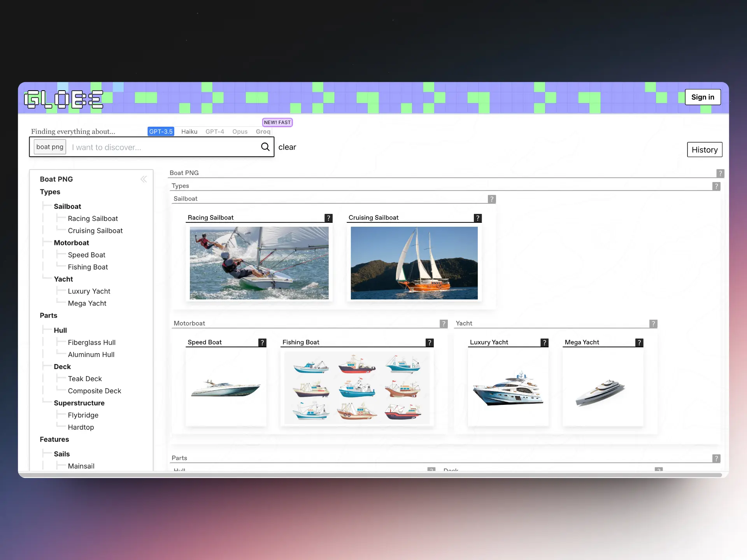The width and height of the screenshot is (747, 560).
Task: Click the search magnifier icon
Action: coord(265,147)
